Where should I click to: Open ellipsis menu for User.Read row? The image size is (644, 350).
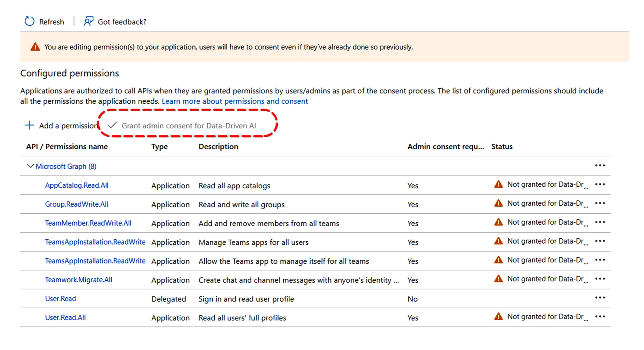(x=600, y=298)
